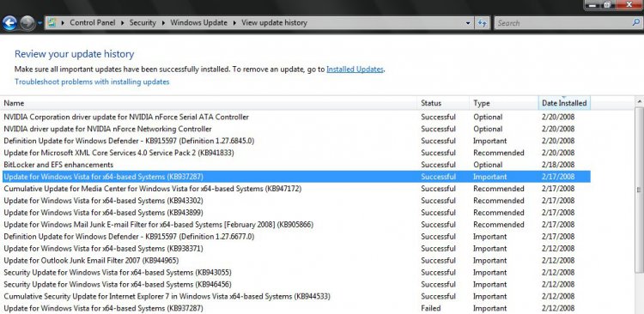Image resolution: width=644 pixels, height=314 pixels.
Task: Select Update for Windows Vista KB943302
Action: pos(295,201)
